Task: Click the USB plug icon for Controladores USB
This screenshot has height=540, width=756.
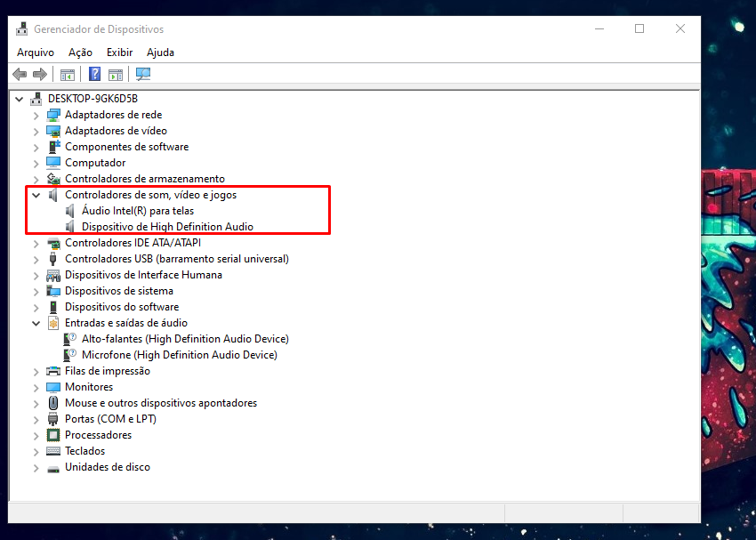Action: (53, 258)
